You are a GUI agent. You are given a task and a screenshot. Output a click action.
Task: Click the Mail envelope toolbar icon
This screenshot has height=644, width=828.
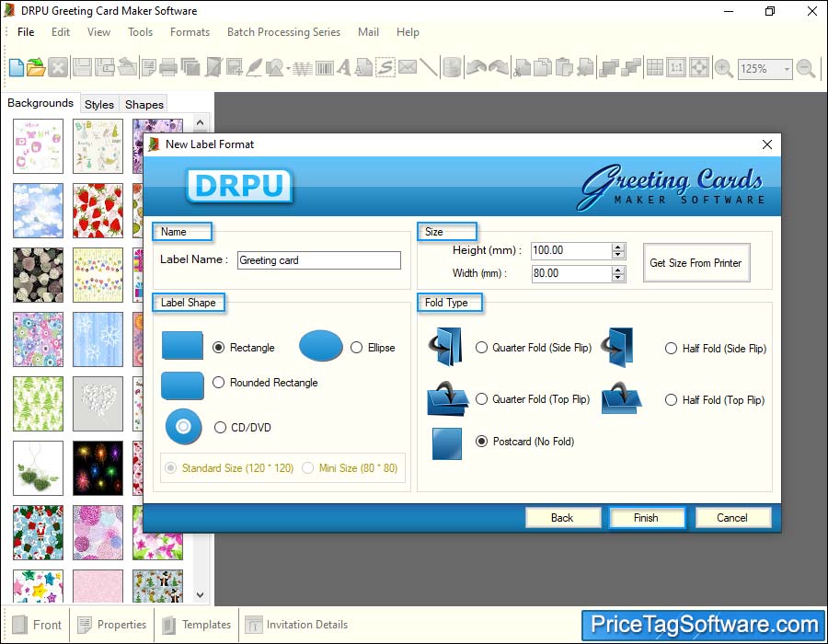(408, 67)
